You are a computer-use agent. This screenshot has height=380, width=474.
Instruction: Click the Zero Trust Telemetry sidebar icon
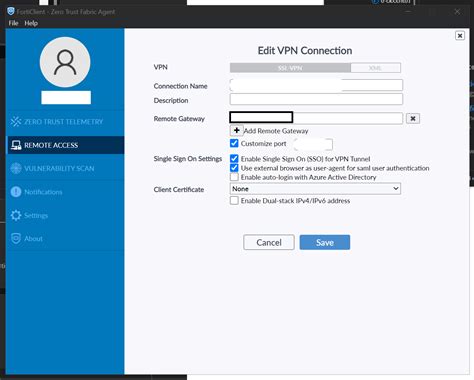[x=16, y=122]
